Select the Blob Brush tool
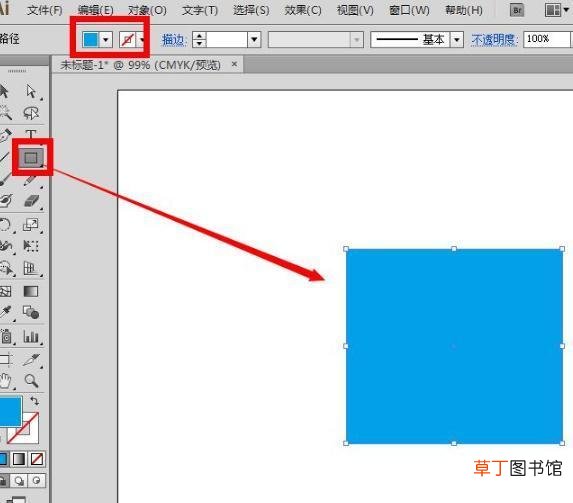Image resolution: width=573 pixels, height=503 pixels. point(5,201)
